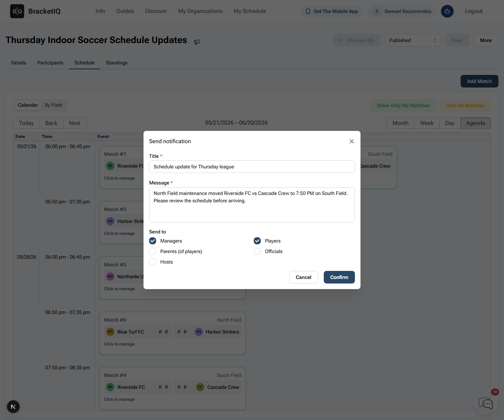This screenshot has height=420, width=504.
Task: Click Samuel Razumovskiy's avatar circle
Action: tap(377, 11)
